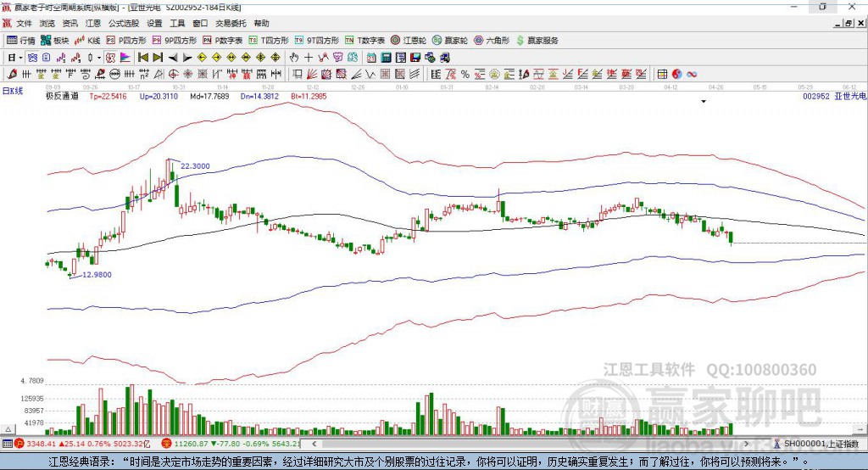Move chart left with black arrow

[173, 58]
